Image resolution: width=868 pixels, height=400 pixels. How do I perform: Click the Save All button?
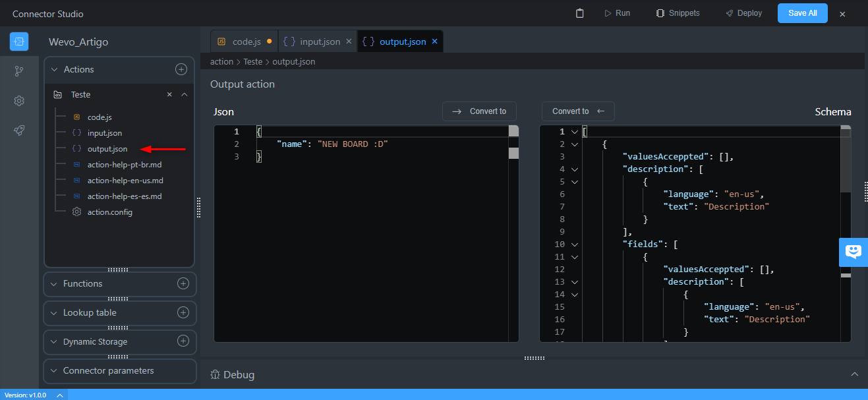(802, 13)
